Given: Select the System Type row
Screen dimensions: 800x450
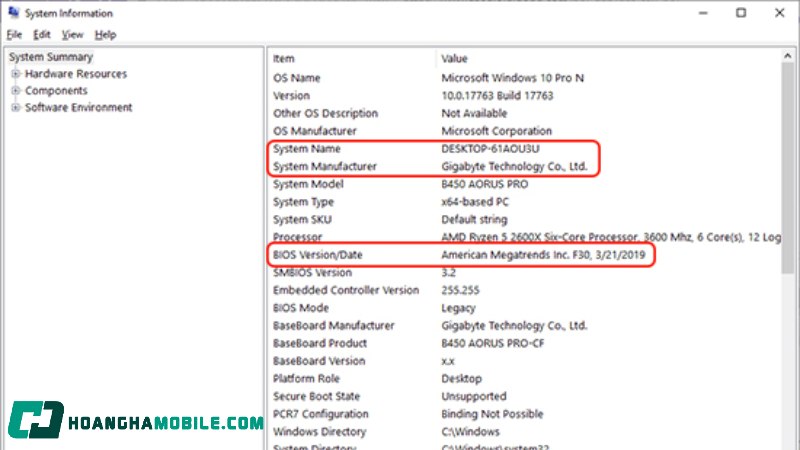Looking at the screenshot, I should coord(524,202).
